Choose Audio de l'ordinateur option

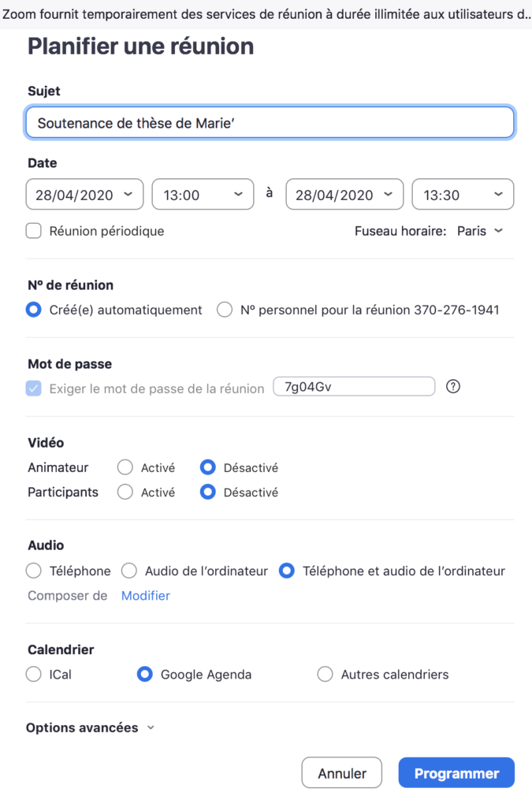coord(129,571)
